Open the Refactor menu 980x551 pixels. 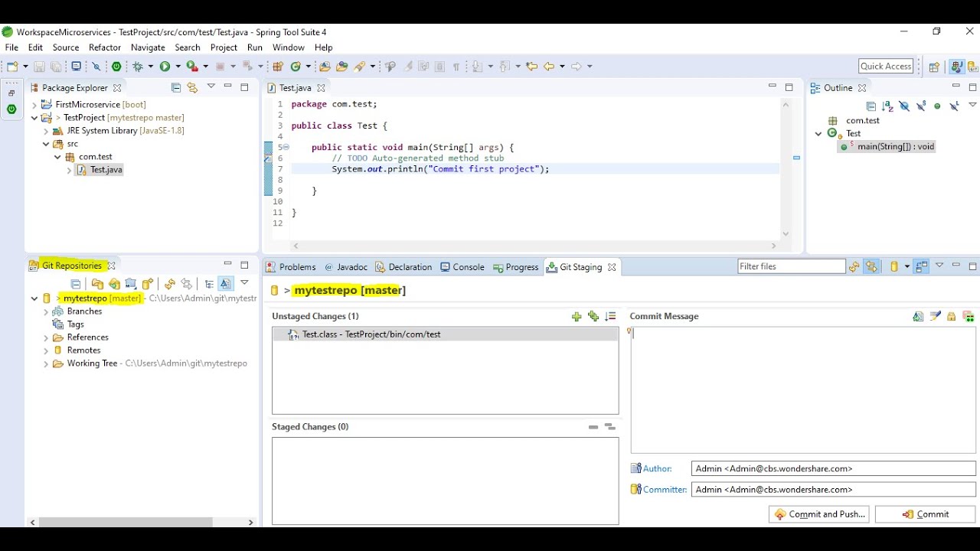click(105, 47)
